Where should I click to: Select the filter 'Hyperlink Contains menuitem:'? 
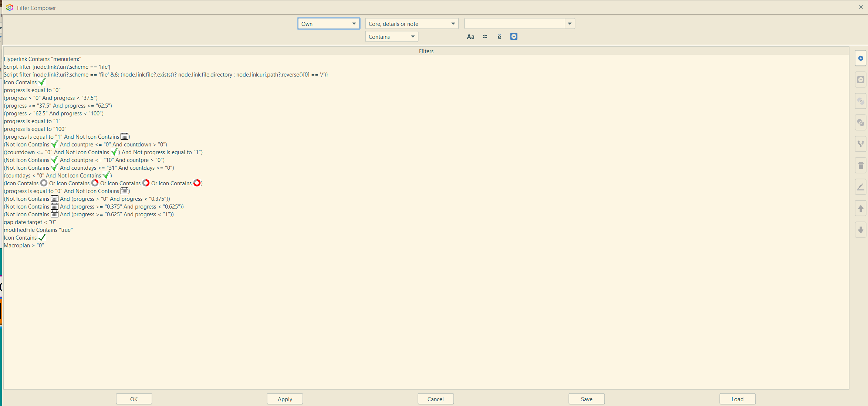point(42,59)
